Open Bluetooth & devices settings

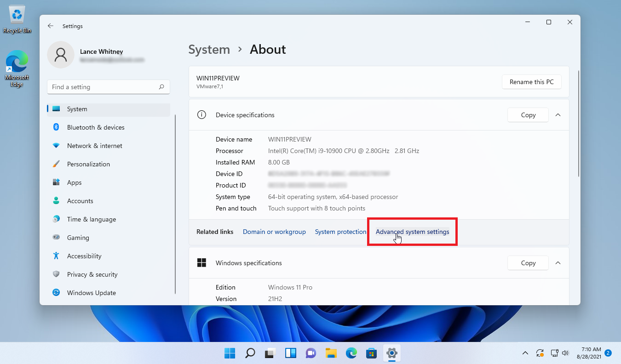coord(109,127)
